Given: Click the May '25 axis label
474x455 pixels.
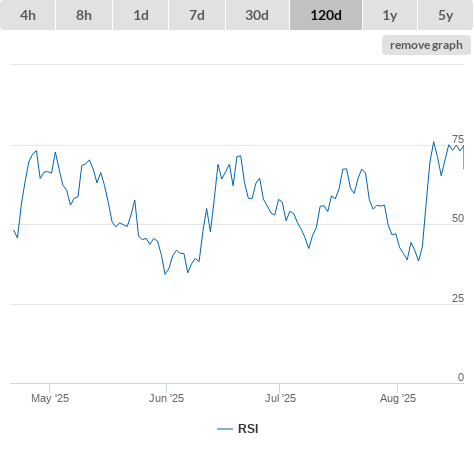Looking at the screenshot, I should (x=50, y=398).
